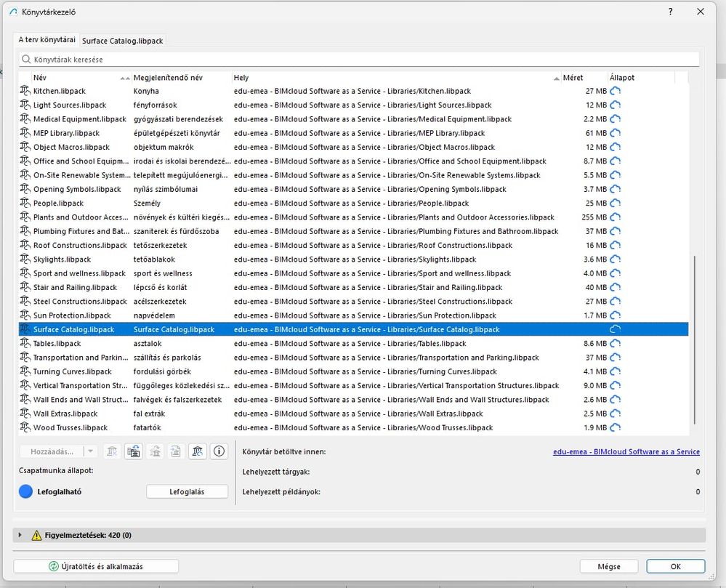Click the blue Lefoglalható status circle

click(26, 492)
